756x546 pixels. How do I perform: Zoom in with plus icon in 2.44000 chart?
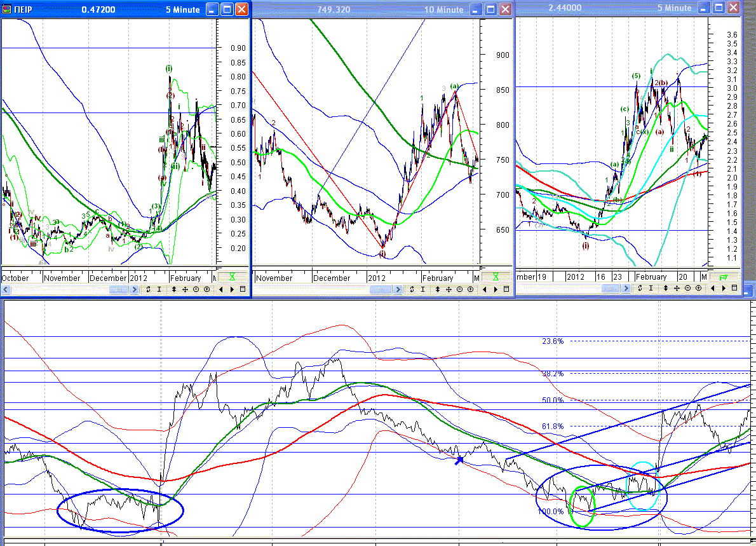(x=699, y=289)
